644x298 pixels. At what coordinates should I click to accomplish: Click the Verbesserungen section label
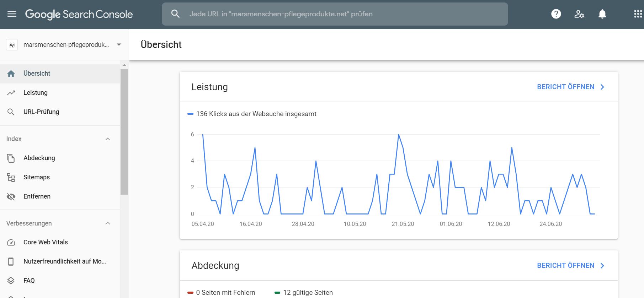click(x=29, y=223)
